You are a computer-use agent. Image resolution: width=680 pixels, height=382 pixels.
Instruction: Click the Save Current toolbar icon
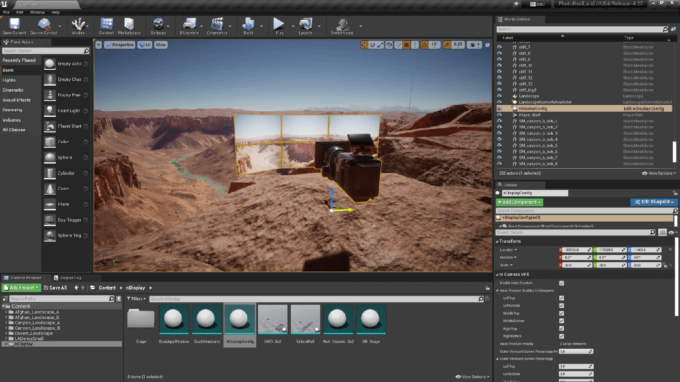14,26
